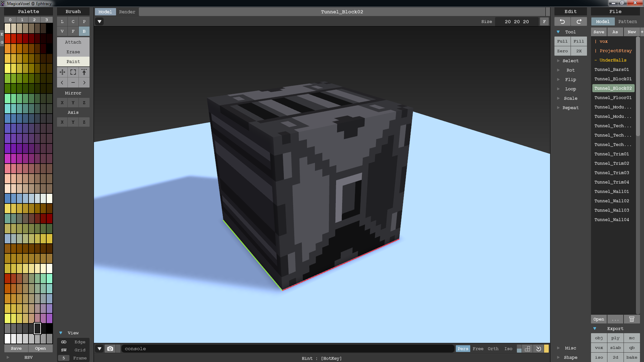Viewport: 644px width, 362px height.
Task: Select the F face brush mode
Action: coord(73,31)
